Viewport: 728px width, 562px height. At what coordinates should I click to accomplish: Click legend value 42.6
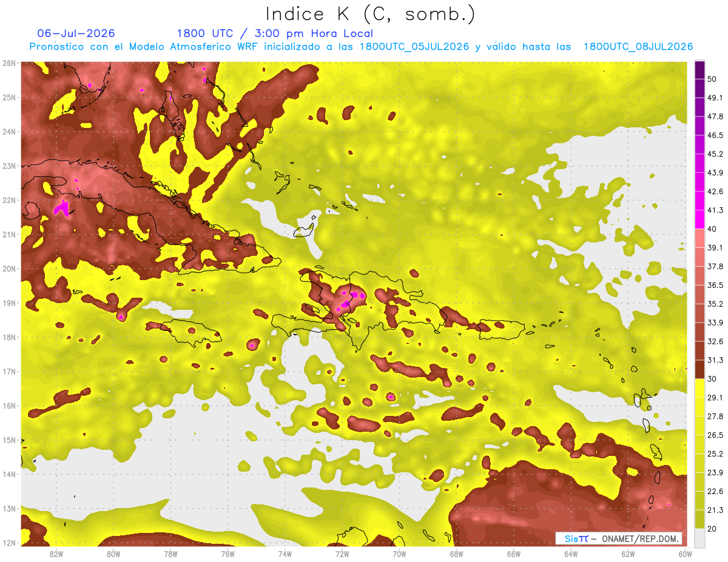(715, 192)
